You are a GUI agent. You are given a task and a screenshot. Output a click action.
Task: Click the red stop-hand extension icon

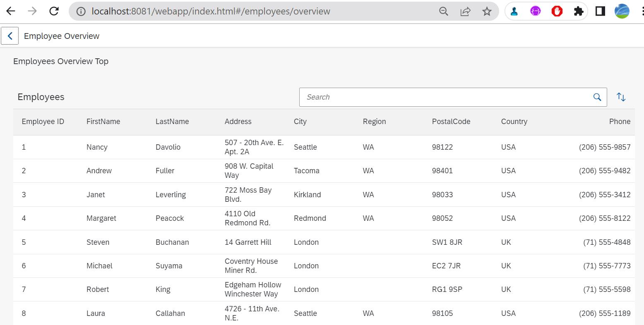[557, 11]
